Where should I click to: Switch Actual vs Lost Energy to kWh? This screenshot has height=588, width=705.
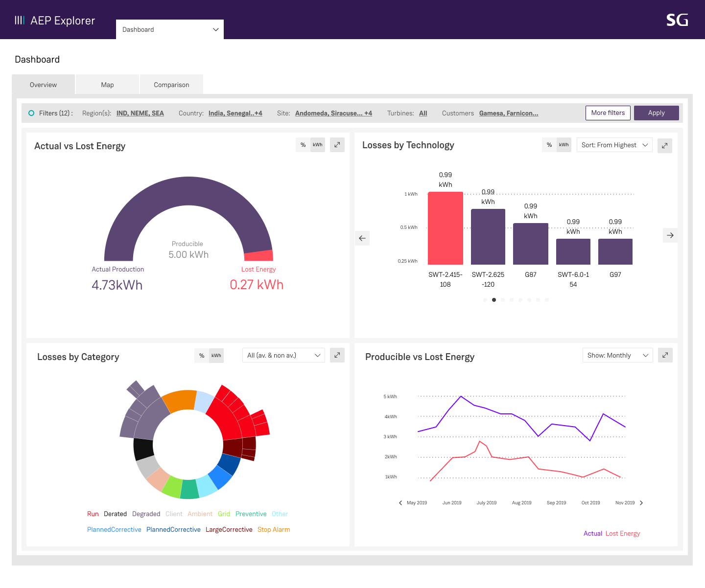tap(318, 145)
